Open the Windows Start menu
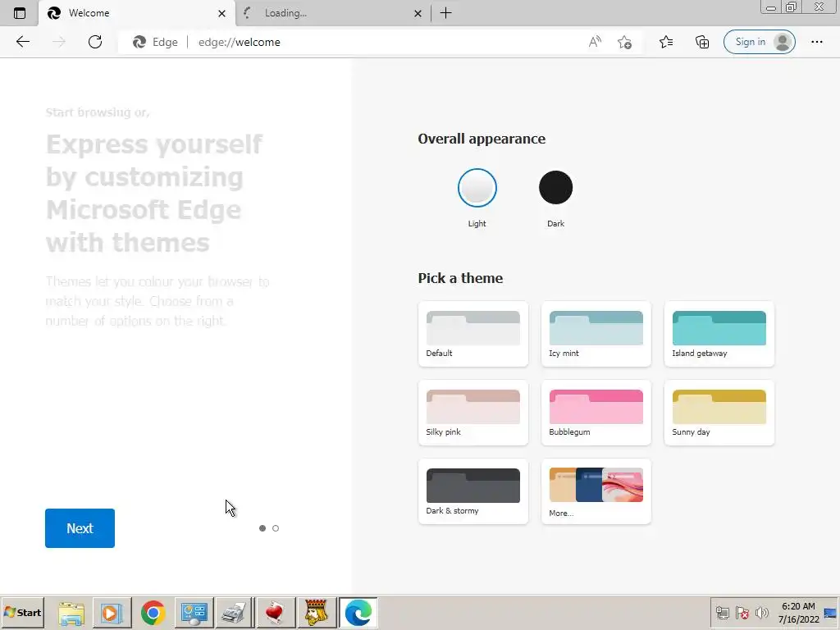The width and height of the screenshot is (840, 630). (22, 612)
